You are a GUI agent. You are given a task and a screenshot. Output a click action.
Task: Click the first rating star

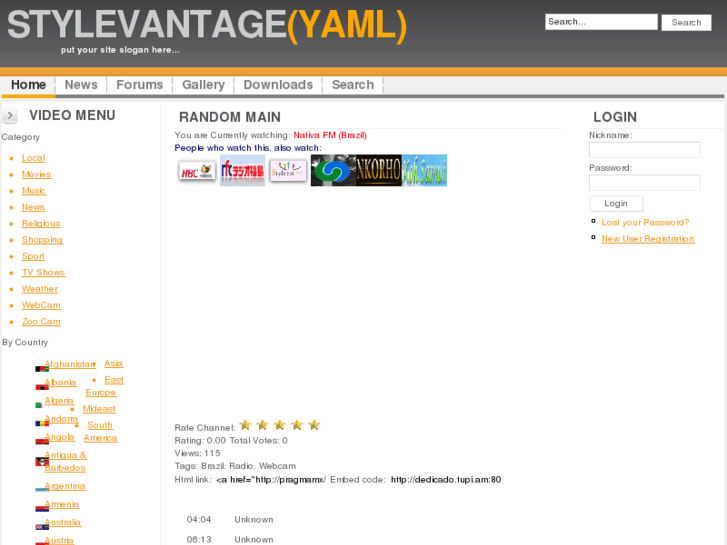tap(245, 425)
